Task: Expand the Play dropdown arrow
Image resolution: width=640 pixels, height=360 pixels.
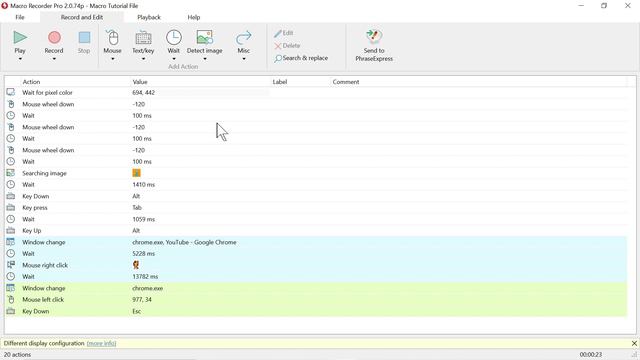Action: pyautogui.click(x=20, y=59)
